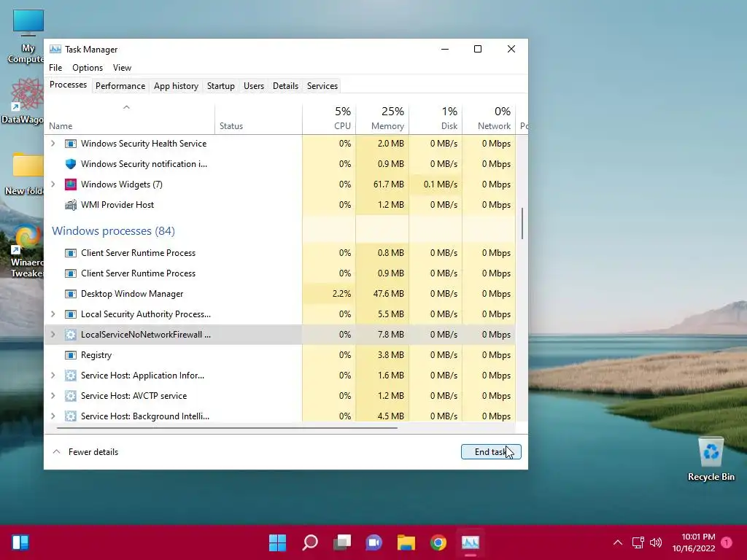Viewport: 747px width, 560px height.
Task: Expand Service Host: Application Infor... row
Action: click(53, 376)
